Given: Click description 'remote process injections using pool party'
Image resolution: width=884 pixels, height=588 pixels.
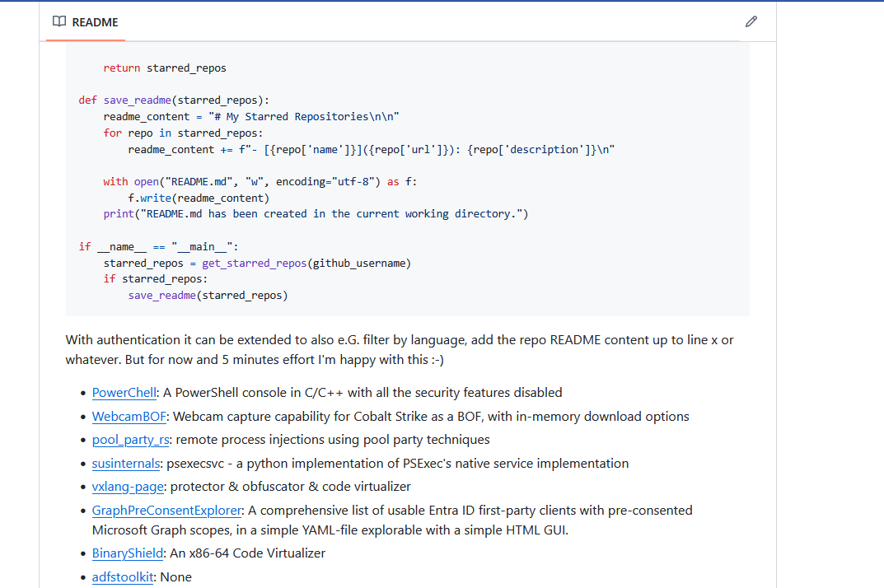Looking at the screenshot, I should point(333,440).
